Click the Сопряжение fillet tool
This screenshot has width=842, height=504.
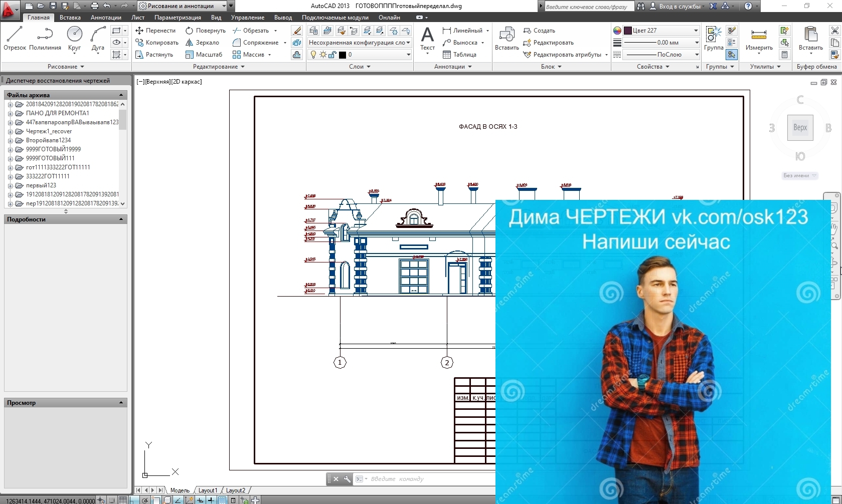pos(256,43)
